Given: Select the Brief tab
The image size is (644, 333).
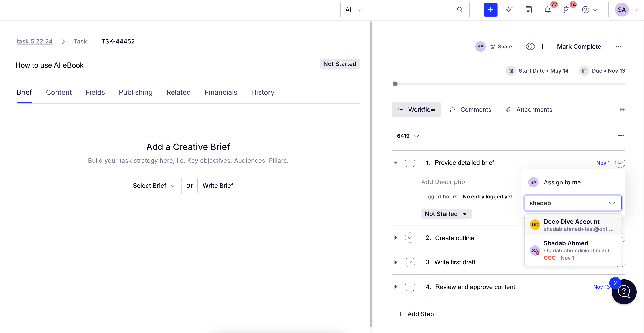Looking at the screenshot, I should (x=24, y=92).
